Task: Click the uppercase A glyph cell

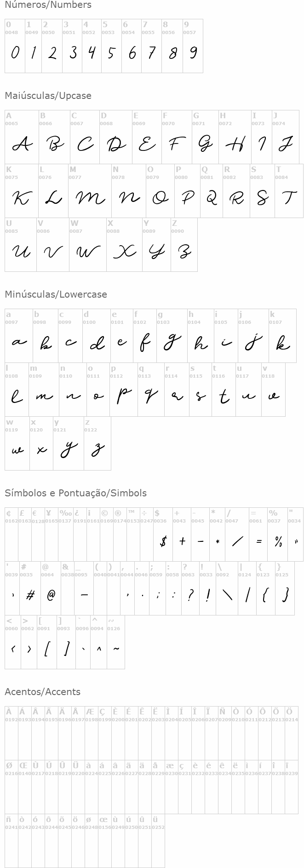Action: tap(22, 137)
